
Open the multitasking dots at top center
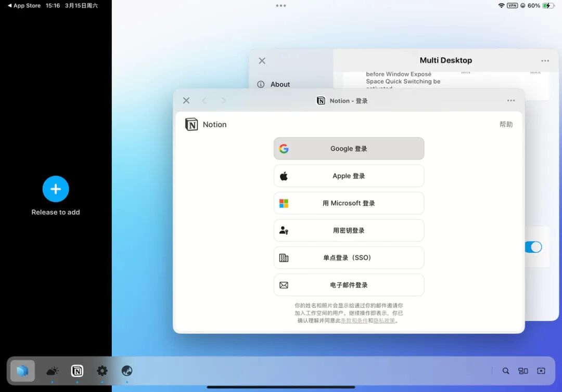281,6
